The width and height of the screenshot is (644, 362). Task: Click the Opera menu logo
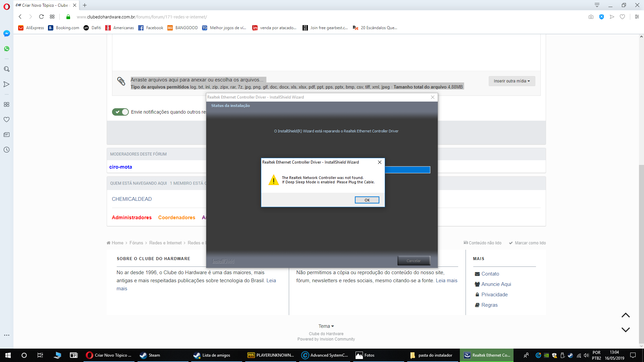tap(6, 7)
